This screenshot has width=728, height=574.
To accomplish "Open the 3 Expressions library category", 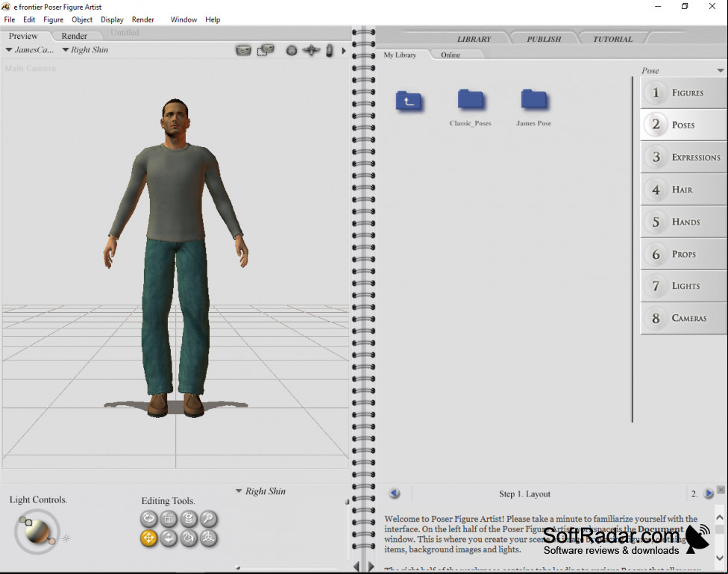I will click(684, 157).
